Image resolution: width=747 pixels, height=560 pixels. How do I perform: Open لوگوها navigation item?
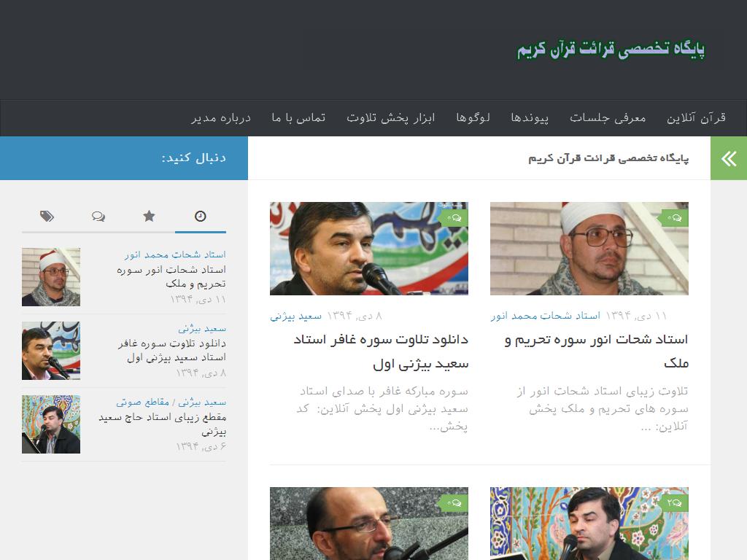click(x=473, y=117)
